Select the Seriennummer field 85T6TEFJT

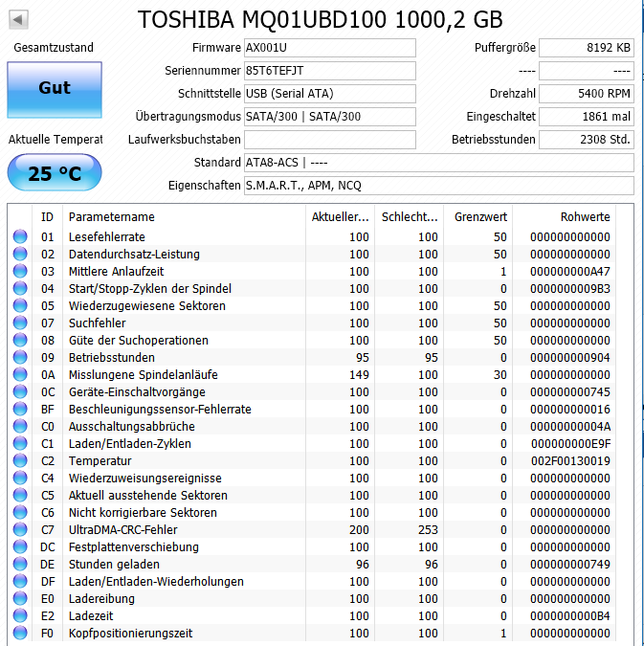329,71
